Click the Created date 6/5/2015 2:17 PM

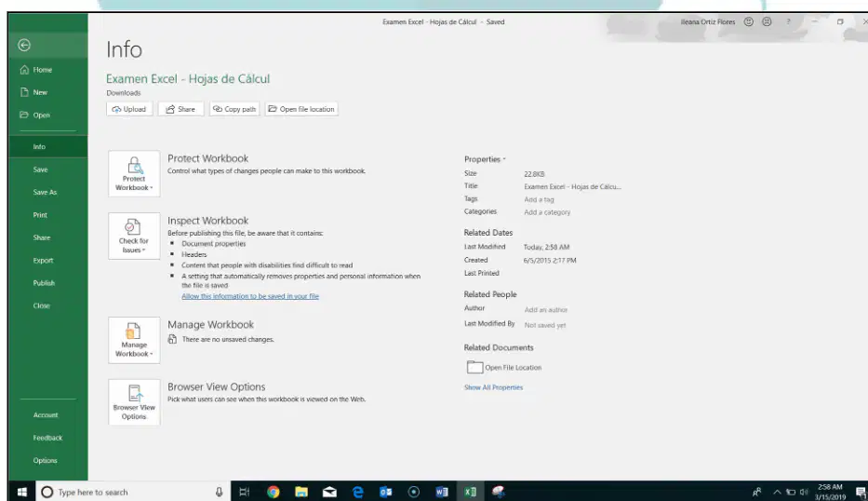[550, 260]
